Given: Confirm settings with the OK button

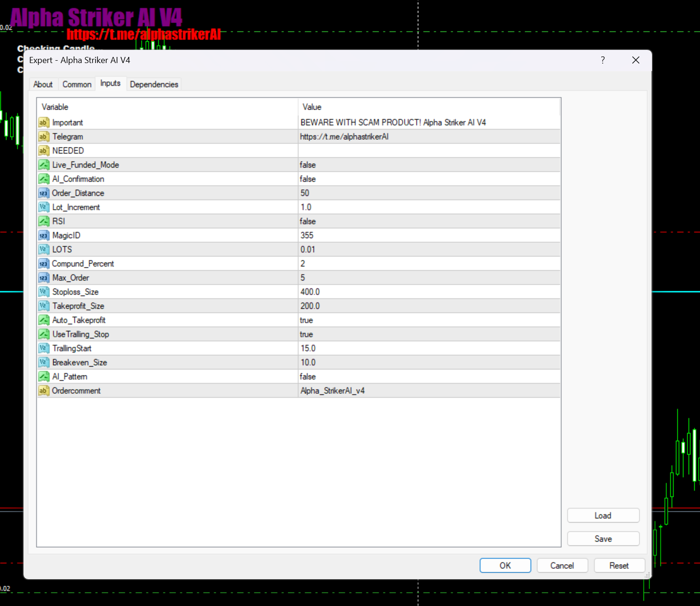Looking at the screenshot, I should [505, 566].
